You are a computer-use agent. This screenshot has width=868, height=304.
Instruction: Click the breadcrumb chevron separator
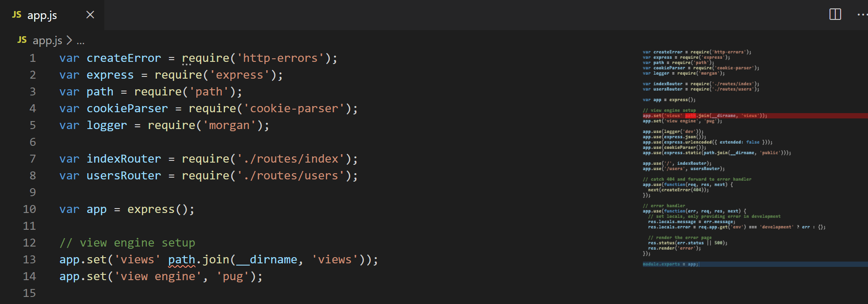[69, 41]
